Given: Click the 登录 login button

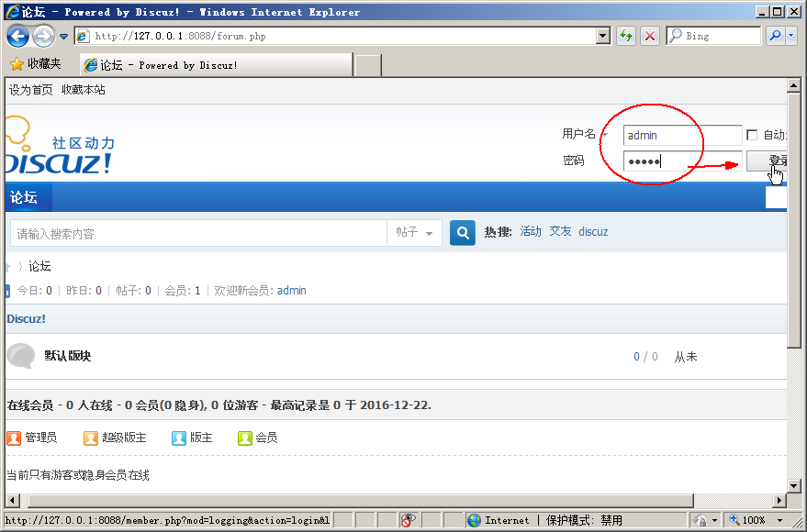Looking at the screenshot, I should coord(767,161).
